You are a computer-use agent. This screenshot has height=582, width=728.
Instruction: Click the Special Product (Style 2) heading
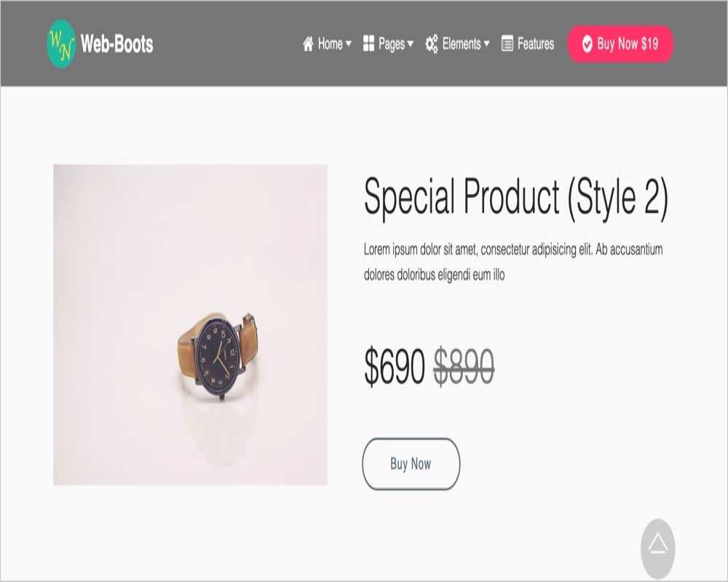coord(516,197)
